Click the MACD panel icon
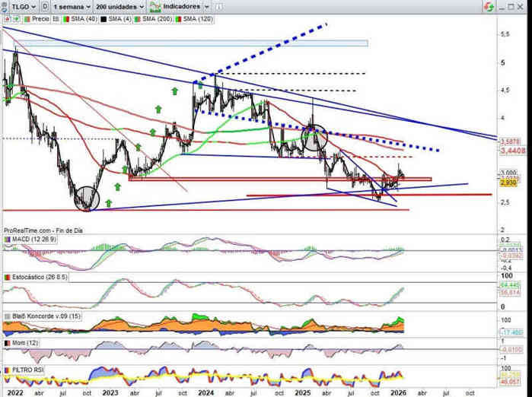532x397 pixels. pyautogui.click(x=8, y=239)
